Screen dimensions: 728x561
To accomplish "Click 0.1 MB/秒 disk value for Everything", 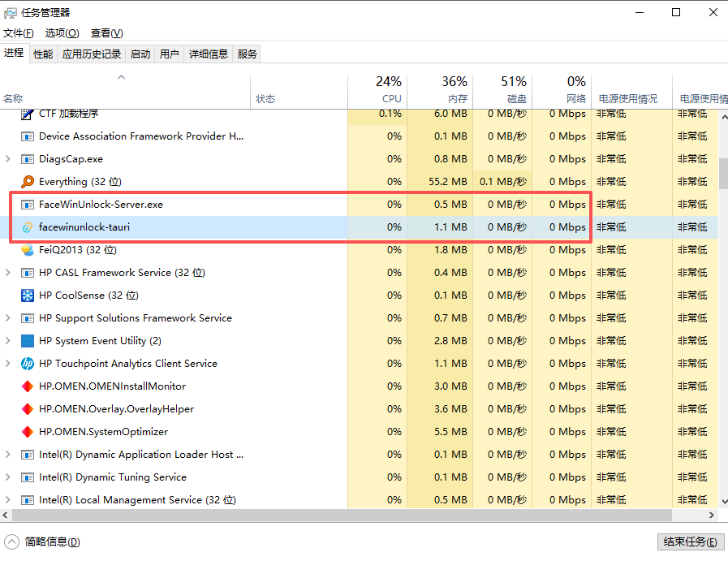I will point(503,182).
